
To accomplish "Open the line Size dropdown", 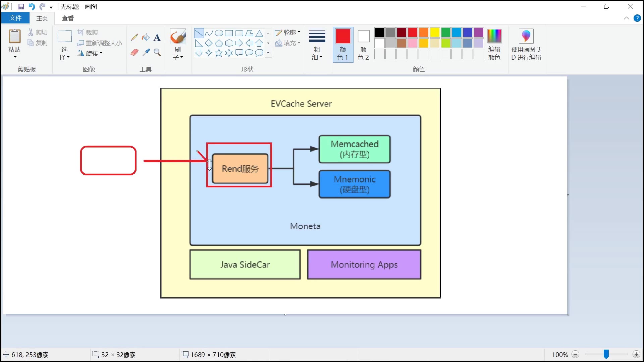I will point(317,44).
